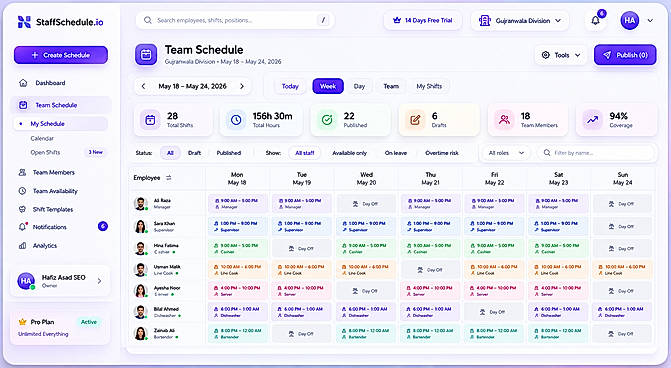
Task: Select the Available only filter
Action: 350,153
